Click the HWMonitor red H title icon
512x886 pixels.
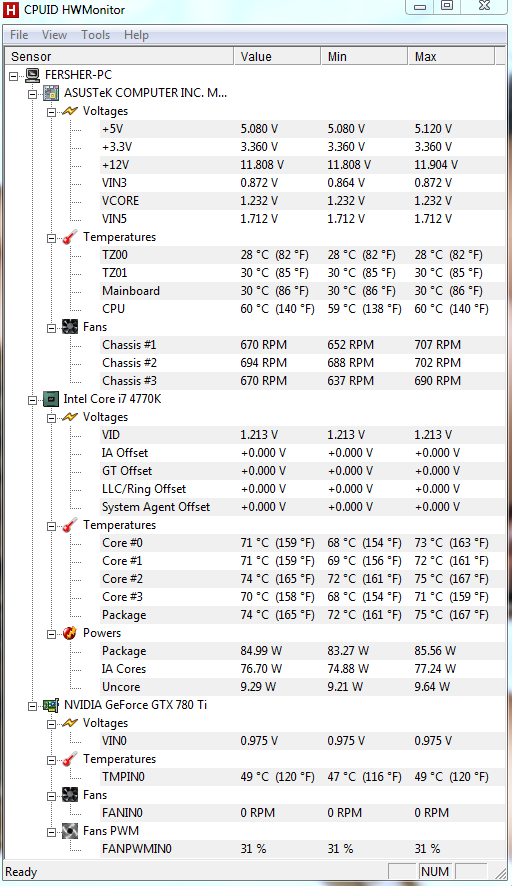tap(11, 10)
